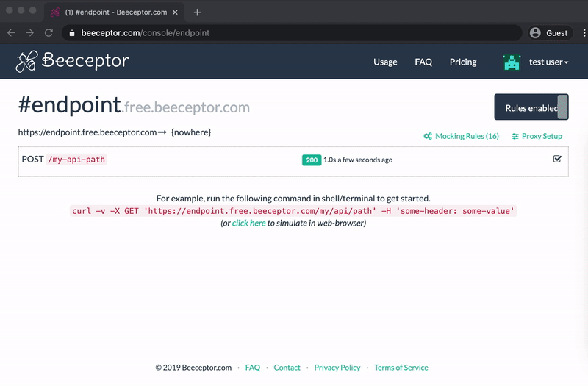Click the browser forward arrow
This screenshot has height=386, width=588.
click(x=30, y=33)
